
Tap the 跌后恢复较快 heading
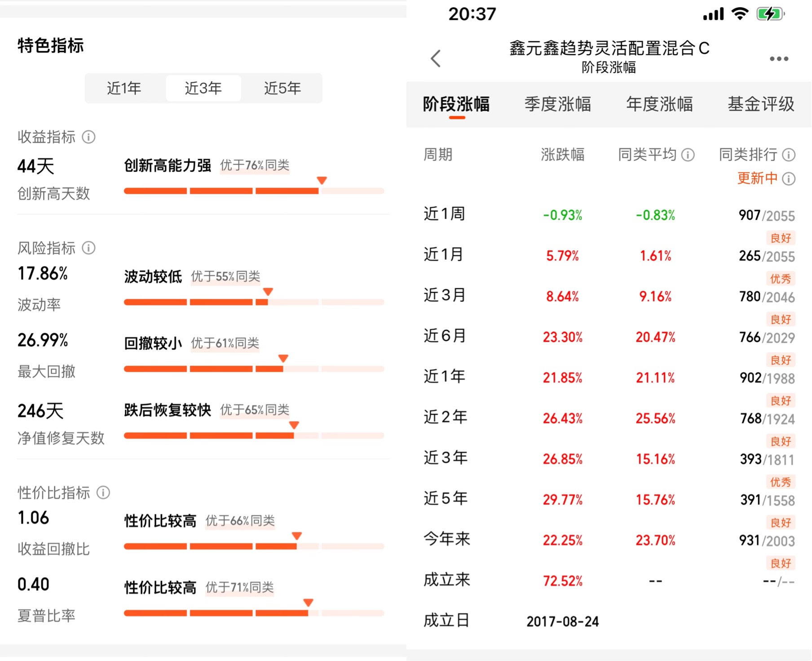(x=168, y=410)
